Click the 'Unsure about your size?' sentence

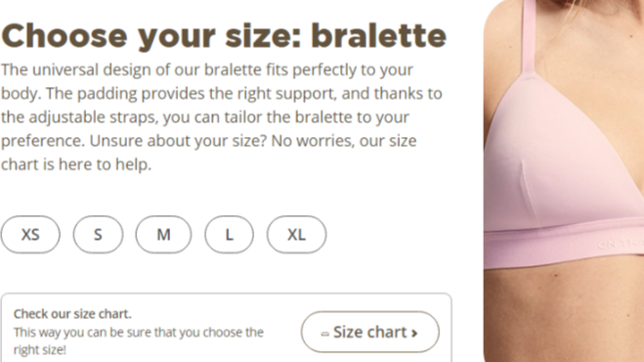point(178,141)
